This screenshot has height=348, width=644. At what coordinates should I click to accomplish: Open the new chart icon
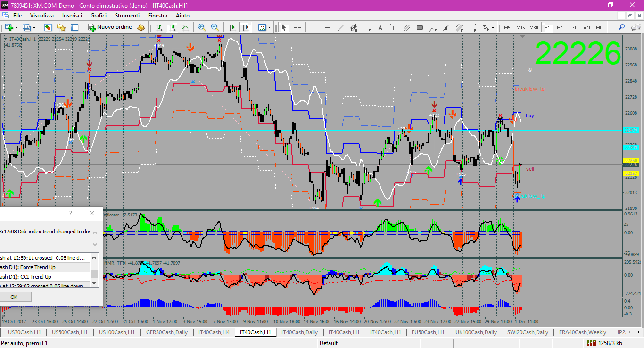[x=9, y=27]
